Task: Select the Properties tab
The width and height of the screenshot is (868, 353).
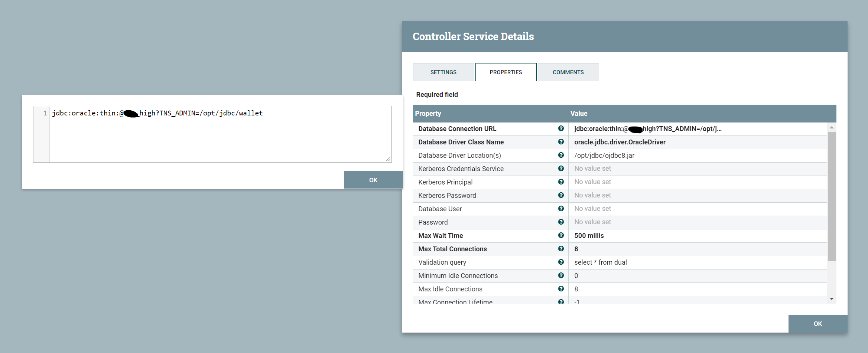Action: 505,72
